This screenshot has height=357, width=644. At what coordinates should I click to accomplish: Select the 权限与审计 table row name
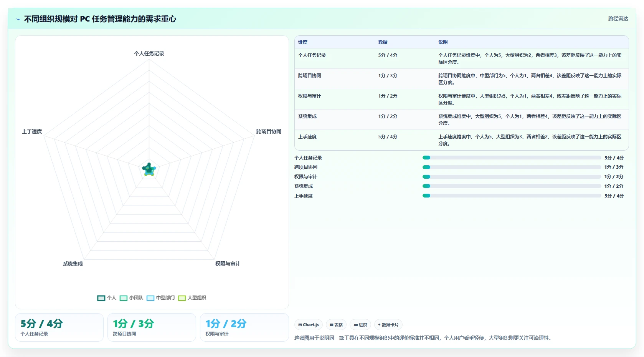(x=310, y=96)
